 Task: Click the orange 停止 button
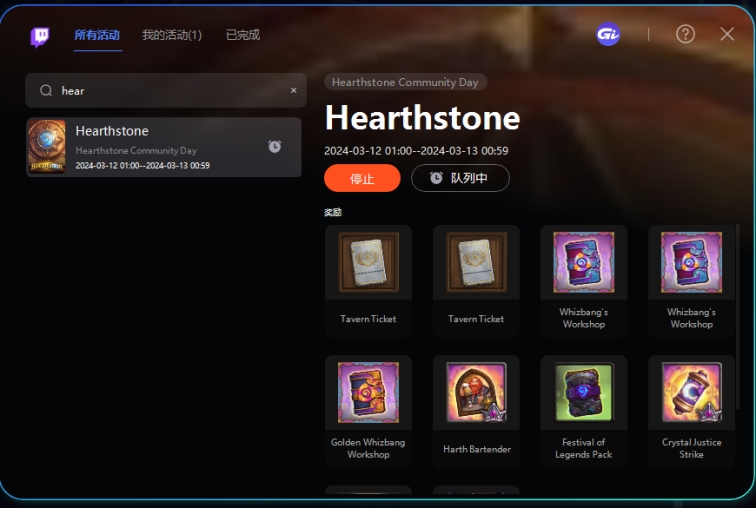tap(362, 178)
